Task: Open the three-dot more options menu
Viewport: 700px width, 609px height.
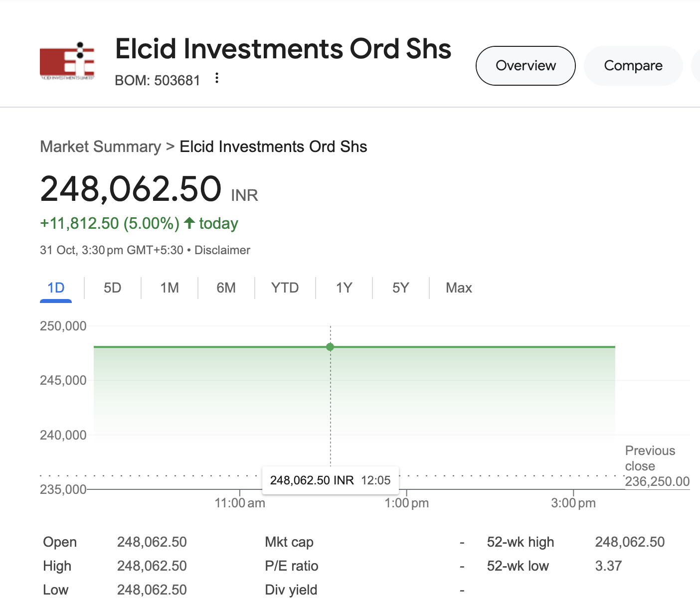Action: click(216, 78)
